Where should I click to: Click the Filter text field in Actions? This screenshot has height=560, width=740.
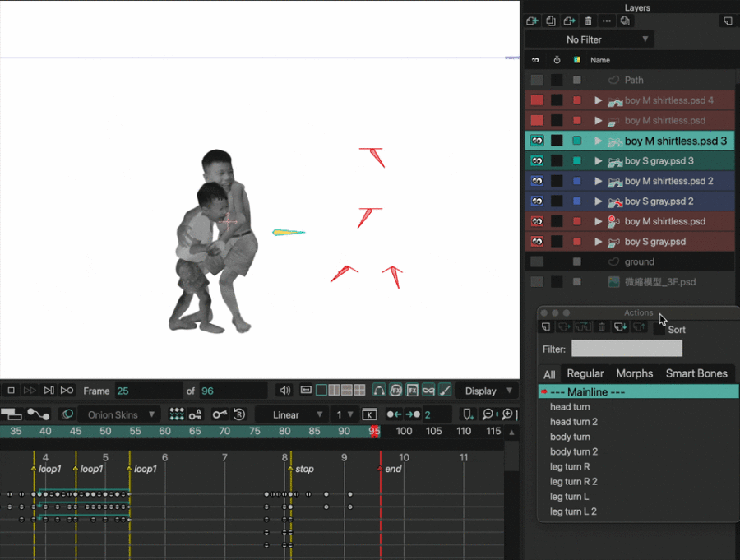[x=627, y=349]
